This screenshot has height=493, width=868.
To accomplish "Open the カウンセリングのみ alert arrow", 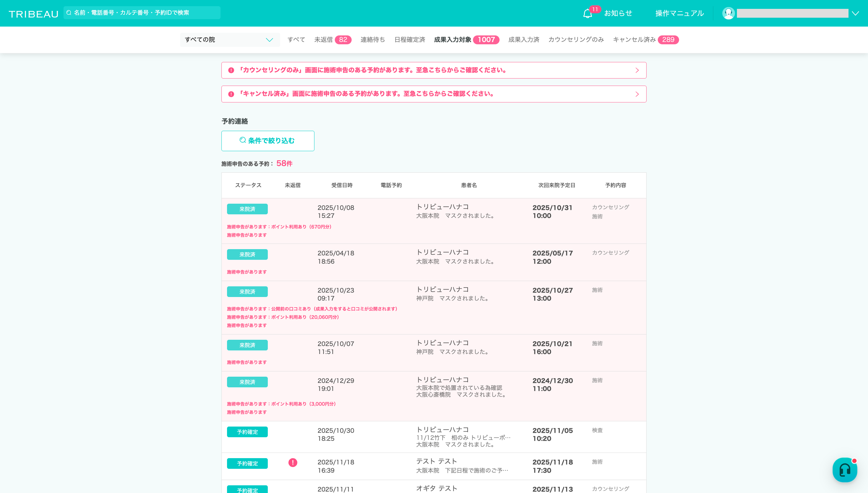I will click(x=637, y=71).
